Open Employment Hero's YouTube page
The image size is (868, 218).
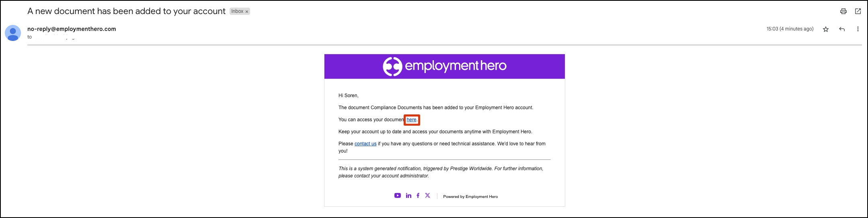point(397,196)
